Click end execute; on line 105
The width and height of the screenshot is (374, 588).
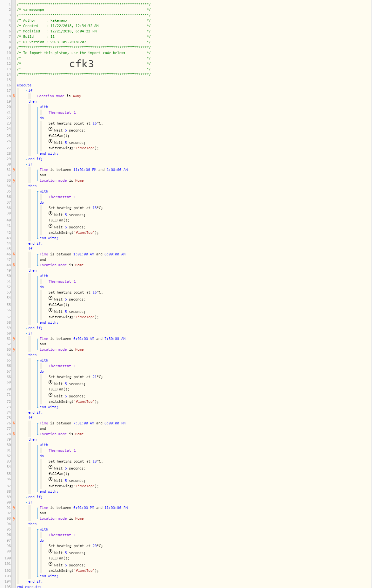tap(29, 586)
